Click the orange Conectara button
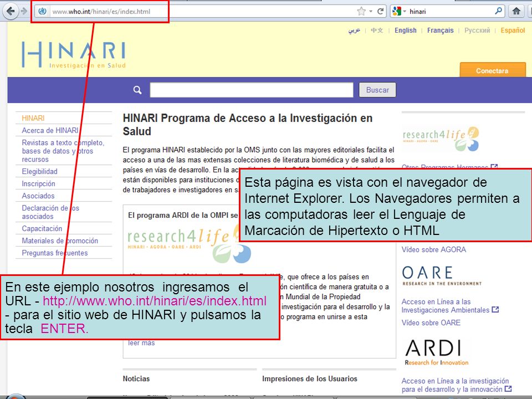This screenshot has height=399, width=532. 492,70
